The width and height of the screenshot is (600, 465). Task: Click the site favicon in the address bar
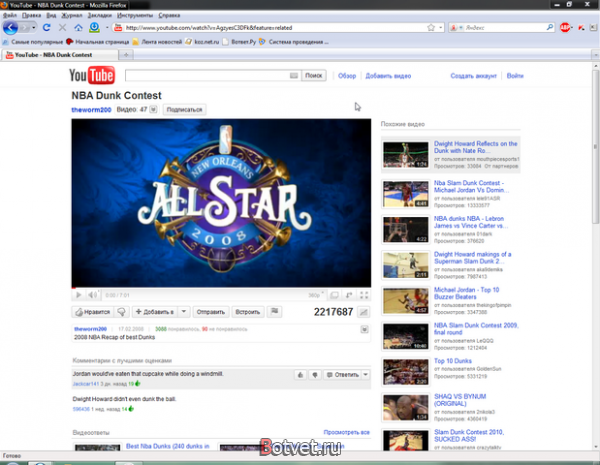coord(118,28)
